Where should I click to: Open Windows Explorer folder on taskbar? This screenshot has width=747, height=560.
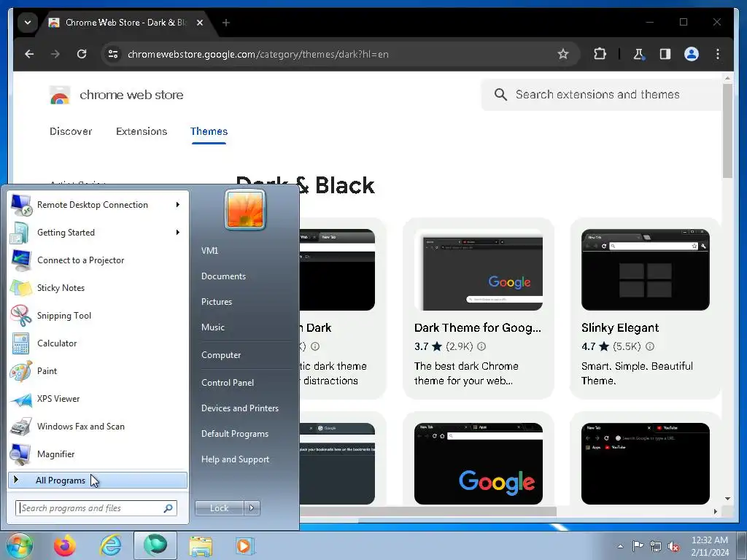pos(201,545)
